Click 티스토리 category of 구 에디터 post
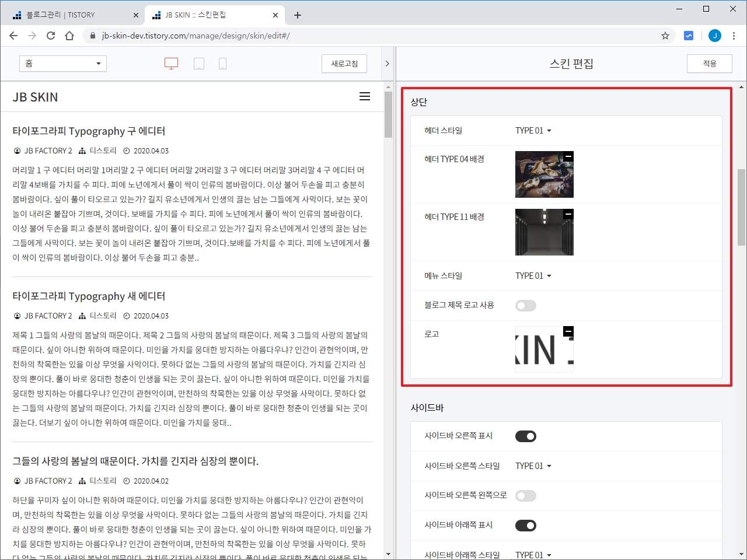 coord(103,150)
